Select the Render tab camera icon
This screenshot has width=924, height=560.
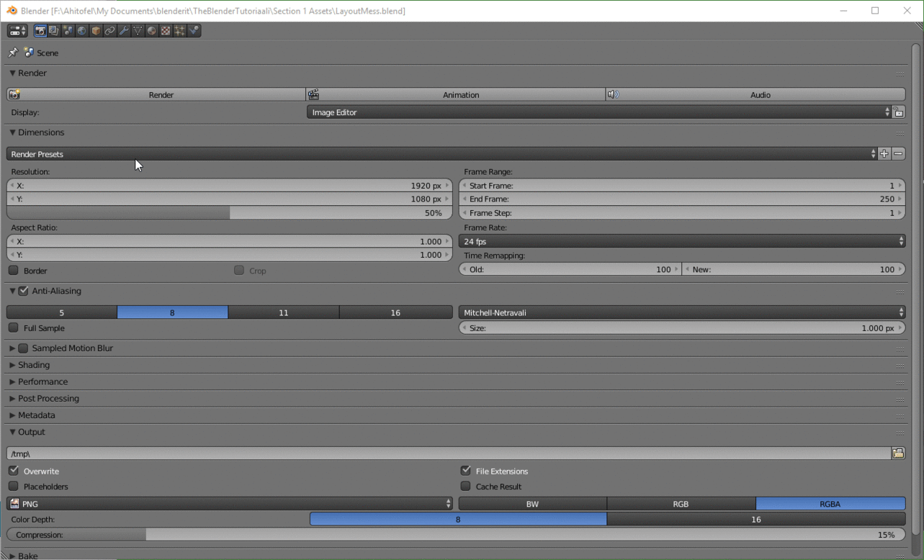click(40, 31)
